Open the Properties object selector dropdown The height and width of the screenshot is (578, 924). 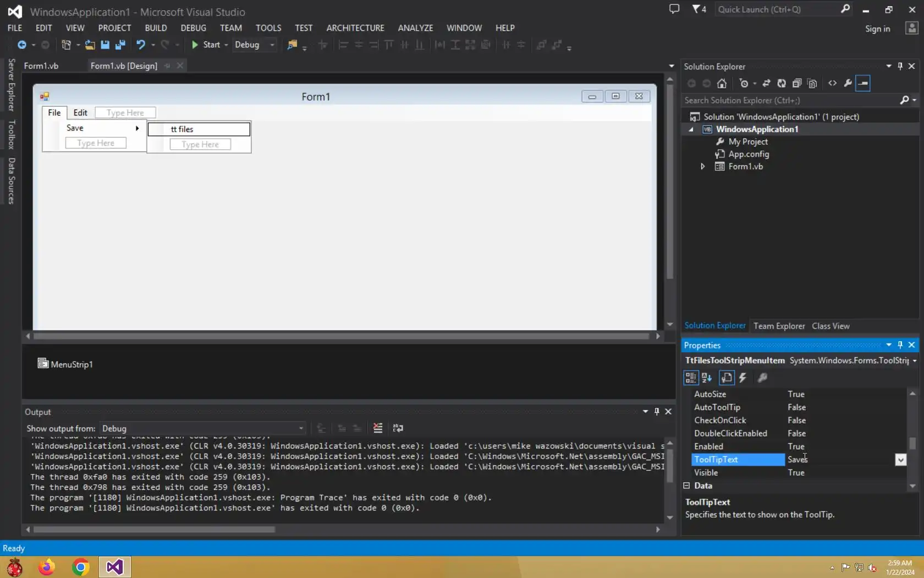coord(915,361)
